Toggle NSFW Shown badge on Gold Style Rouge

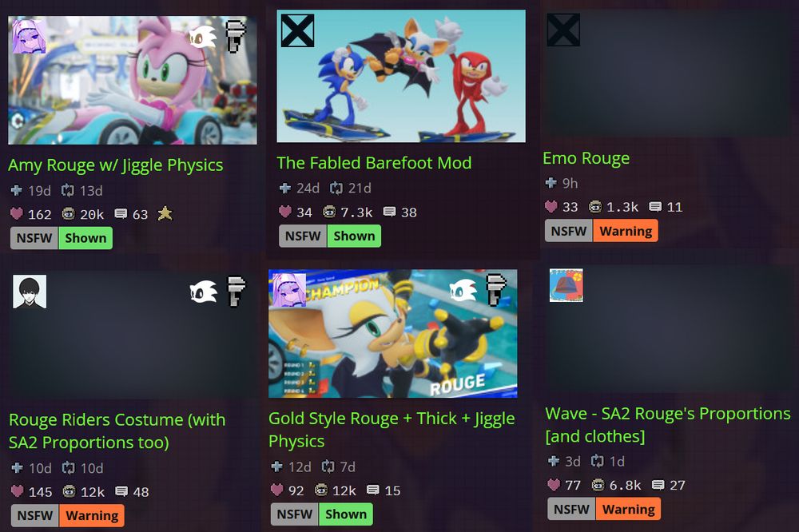coord(321,514)
